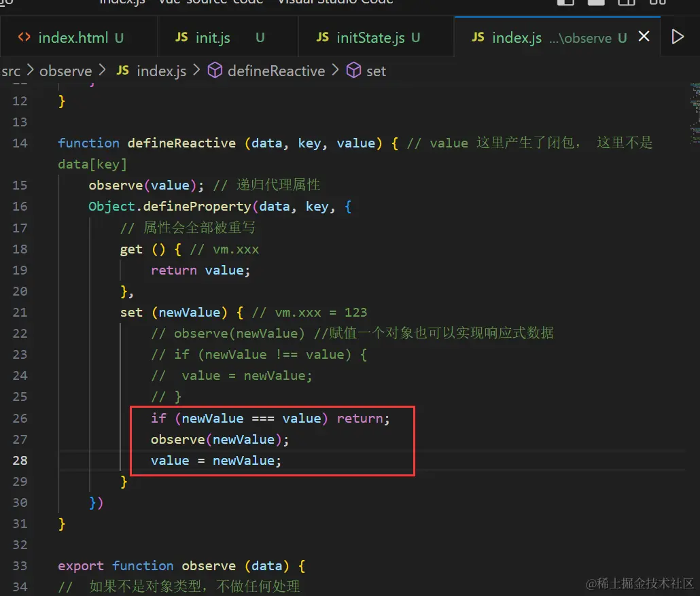Screen dimensions: 700x596
Task: Click the 'observe(value);' call on line 15
Action: point(146,186)
